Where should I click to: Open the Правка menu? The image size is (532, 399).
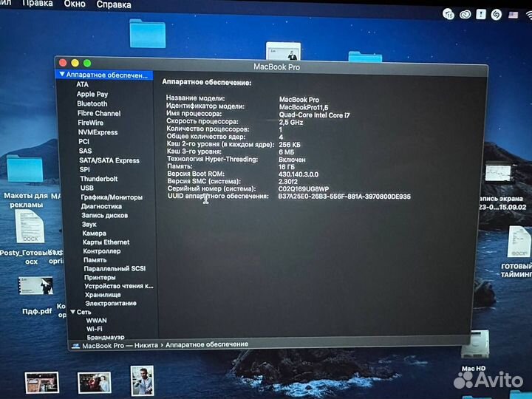(x=38, y=4)
